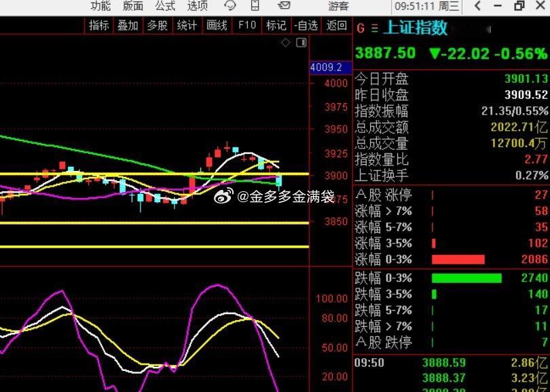
Task: Open the 功能 menu
Action: [x=100, y=7]
